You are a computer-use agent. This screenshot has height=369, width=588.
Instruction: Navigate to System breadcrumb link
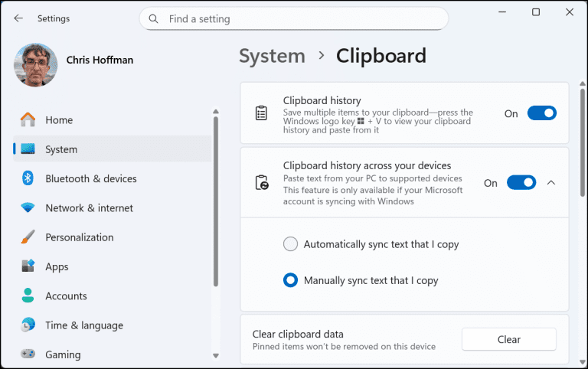(x=272, y=56)
